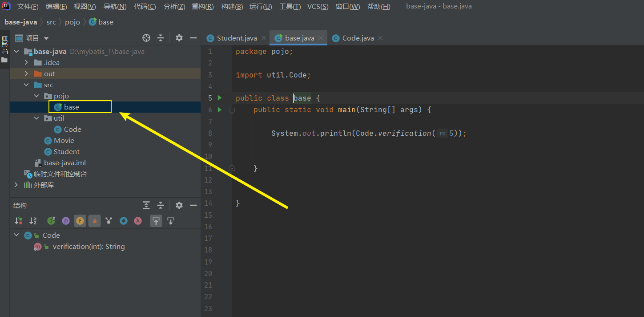The width and height of the screenshot is (644, 317).
Task: Open the 构建(B) menu
Action: tap(232, 7)
